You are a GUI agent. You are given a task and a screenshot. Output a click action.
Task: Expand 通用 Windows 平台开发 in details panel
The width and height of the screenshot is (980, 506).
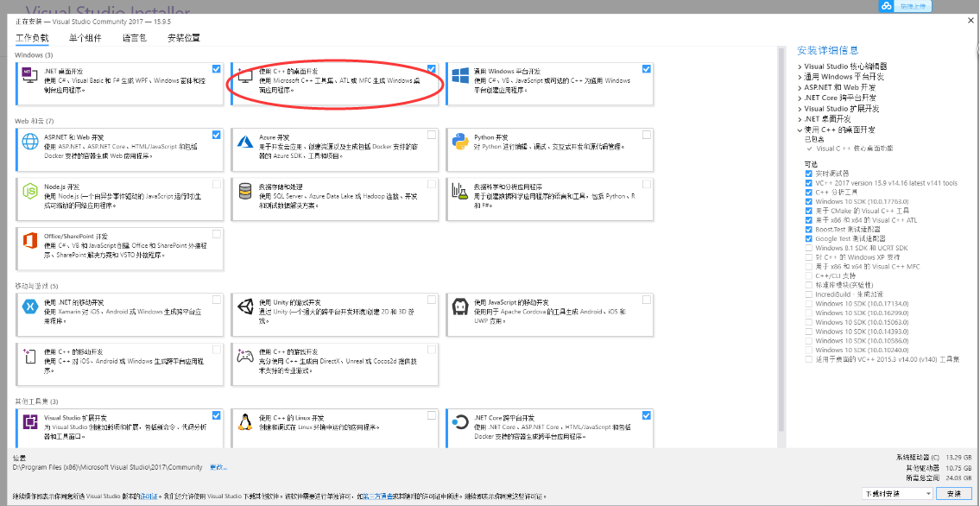click(x=800, y=77)
